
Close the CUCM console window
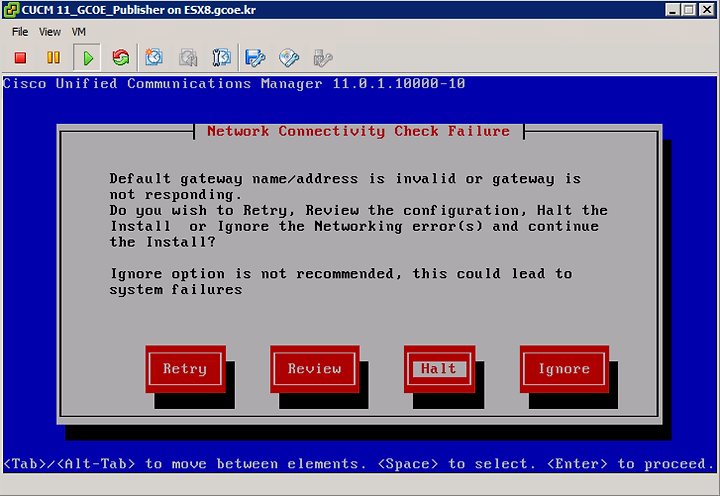[706, 10]
